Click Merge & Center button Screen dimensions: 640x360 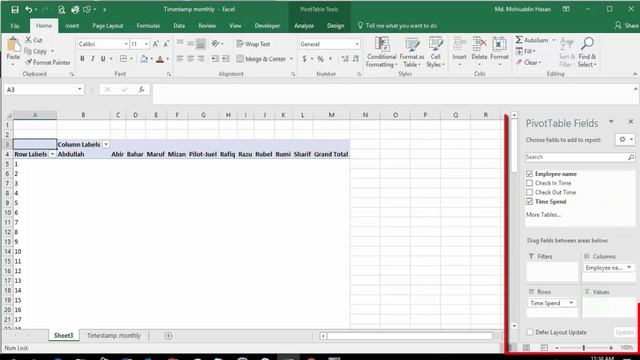[261, 59]
